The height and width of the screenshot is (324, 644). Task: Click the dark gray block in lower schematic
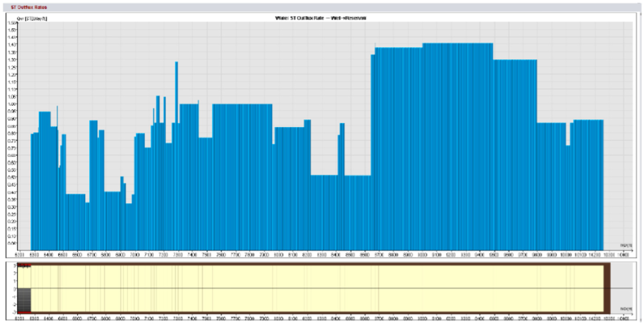click(x=24, y=300)
